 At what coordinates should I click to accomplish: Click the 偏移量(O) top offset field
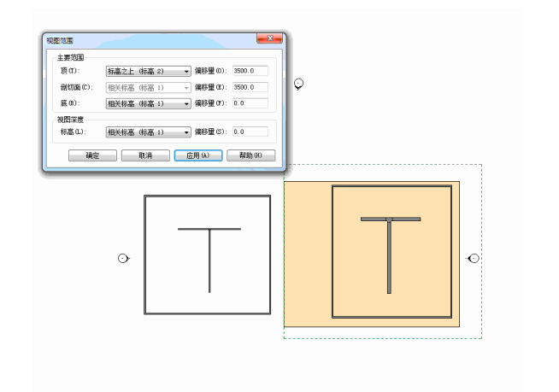click(x=250, y=71)
